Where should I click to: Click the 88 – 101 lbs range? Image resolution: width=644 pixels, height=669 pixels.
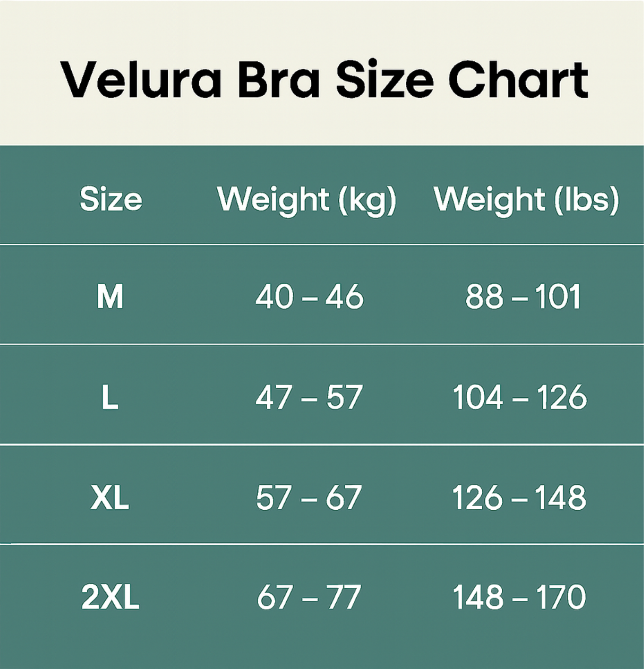pyautogui.click(x=523, y=297)
